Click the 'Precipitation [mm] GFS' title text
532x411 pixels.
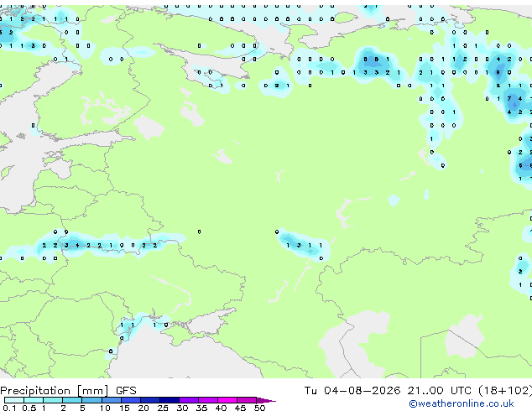coord(68,391)
